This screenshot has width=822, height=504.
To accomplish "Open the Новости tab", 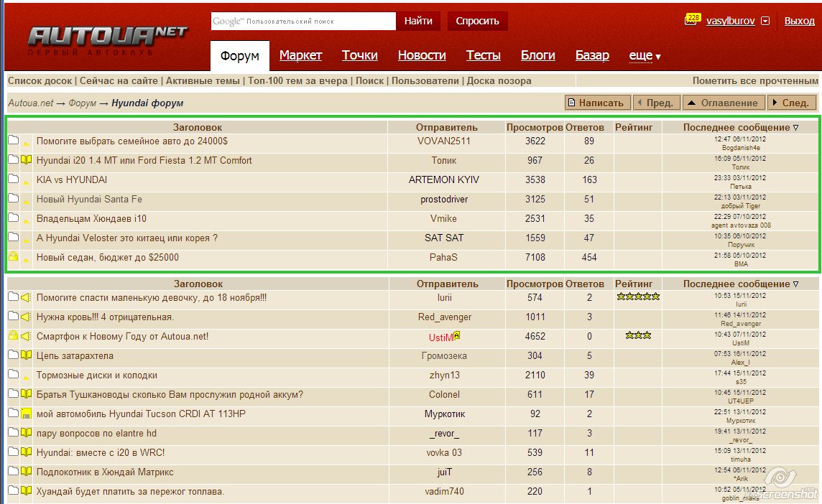I will click(422, 55).
